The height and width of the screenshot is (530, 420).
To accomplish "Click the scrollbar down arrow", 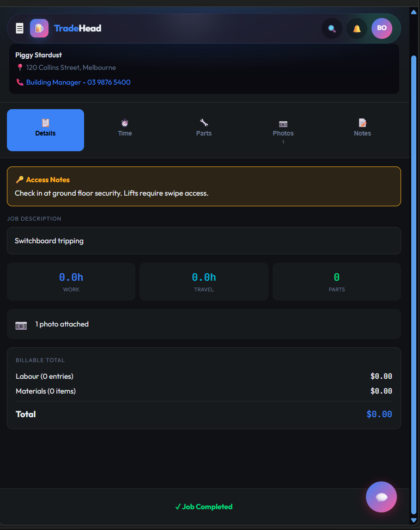I will tap(414, 520).
